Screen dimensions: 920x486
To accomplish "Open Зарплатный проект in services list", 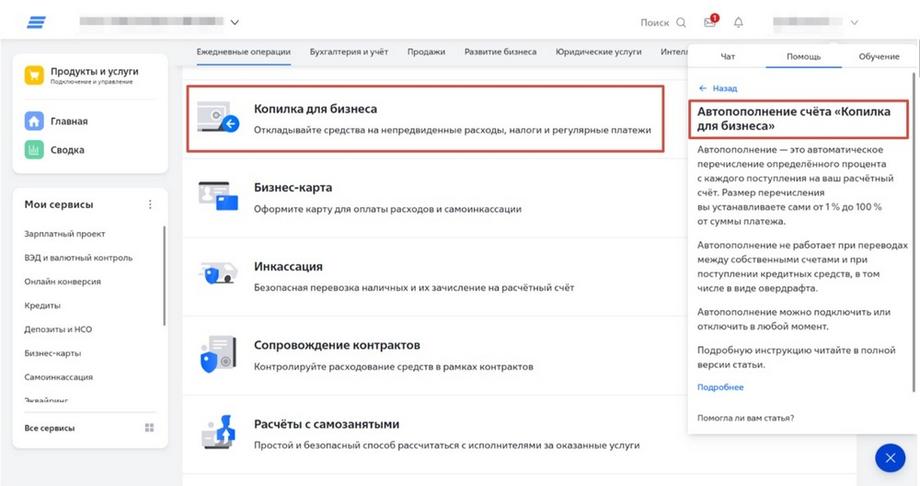I will click(x=64, y=233).
